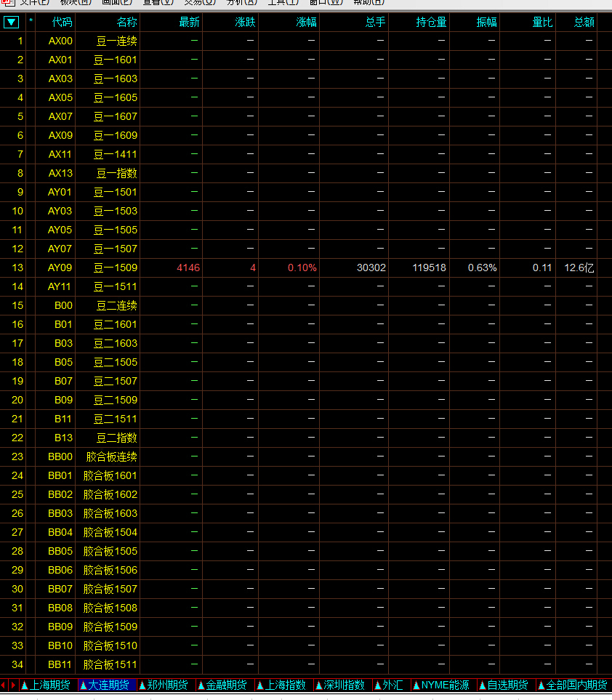Click the asterisk column header
The height and width of the screenshot is (700, 612).
pyautogui.click(x=31, y=22)
